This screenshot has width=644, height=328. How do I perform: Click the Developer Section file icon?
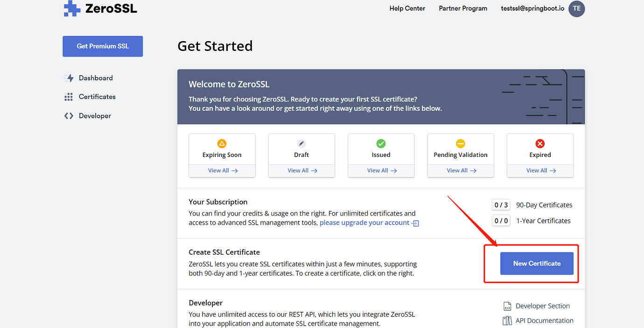pos(507,306)
